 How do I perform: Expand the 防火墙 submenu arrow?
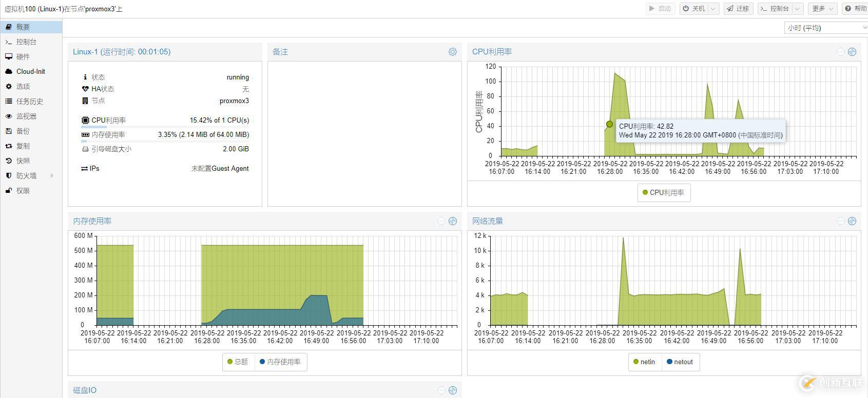[52, 175]
